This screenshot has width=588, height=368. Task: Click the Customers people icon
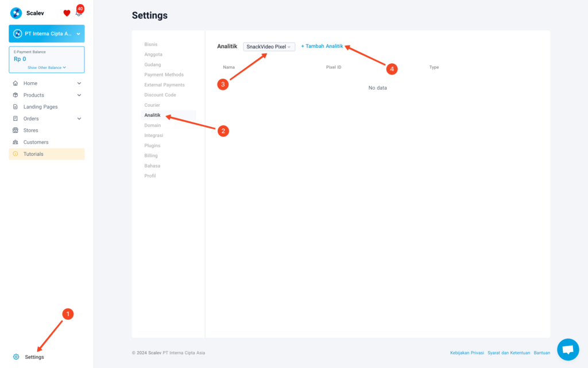pyautogui.click(x=16, y=143)
